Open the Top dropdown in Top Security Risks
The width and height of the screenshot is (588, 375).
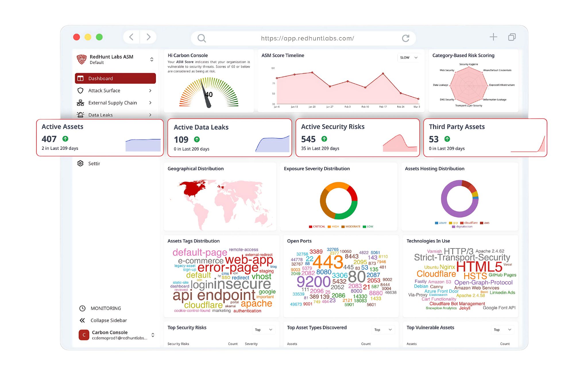point(263,330)
